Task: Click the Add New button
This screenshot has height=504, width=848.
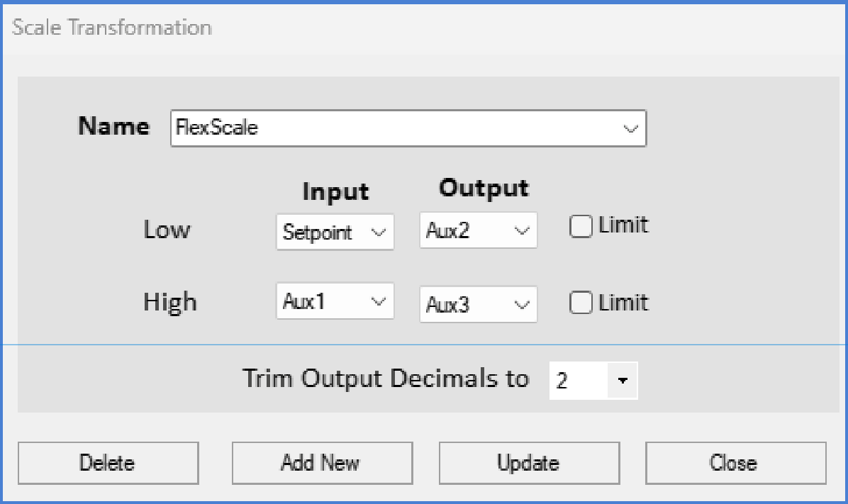Action: (x=323, y=463)
